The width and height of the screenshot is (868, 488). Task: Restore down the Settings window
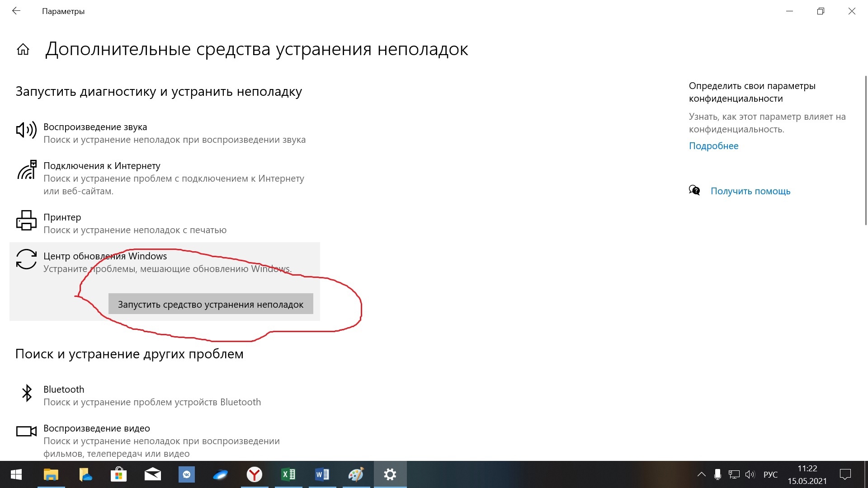[x=821, y=11]
